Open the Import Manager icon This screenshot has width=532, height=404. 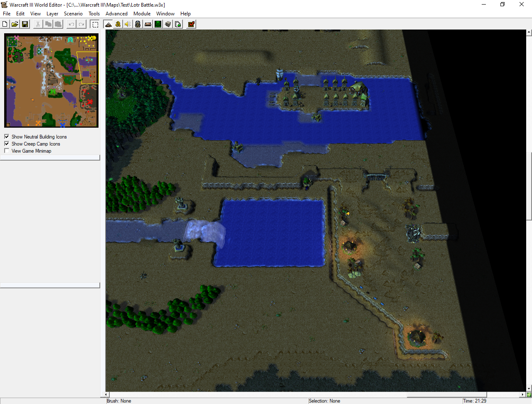point(178,24)
